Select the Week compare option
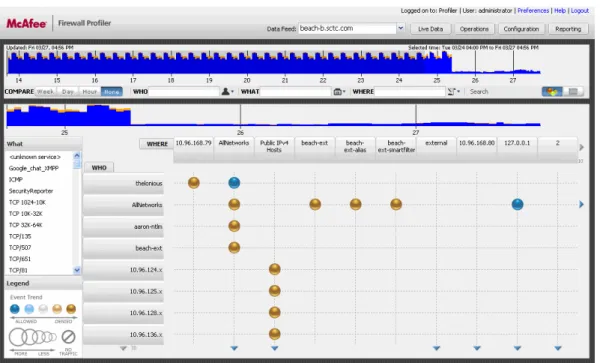The height and width of the screenshot is (363, 600). tap(45, 92)
